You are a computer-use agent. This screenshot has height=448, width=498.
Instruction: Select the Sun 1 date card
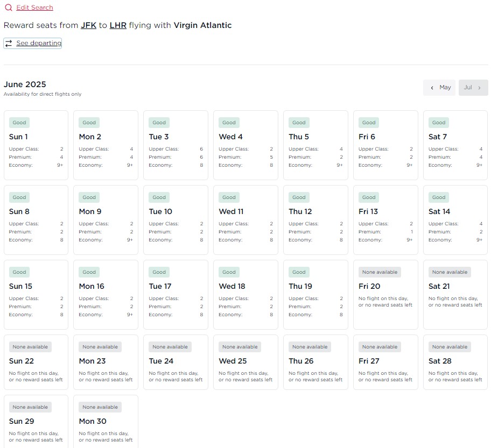click(x=36, y=145)
